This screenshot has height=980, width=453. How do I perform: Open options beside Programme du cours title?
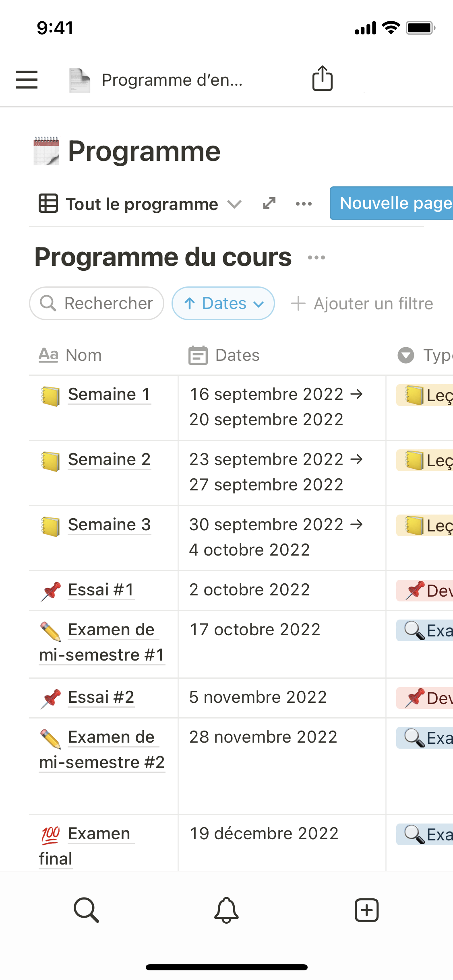coord(316,257)
